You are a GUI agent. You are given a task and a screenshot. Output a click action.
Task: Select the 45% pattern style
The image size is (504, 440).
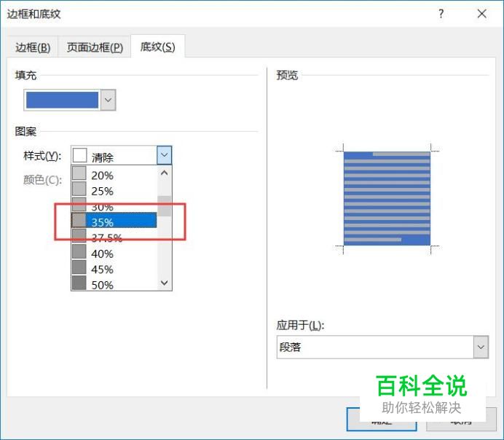(114, 269)
